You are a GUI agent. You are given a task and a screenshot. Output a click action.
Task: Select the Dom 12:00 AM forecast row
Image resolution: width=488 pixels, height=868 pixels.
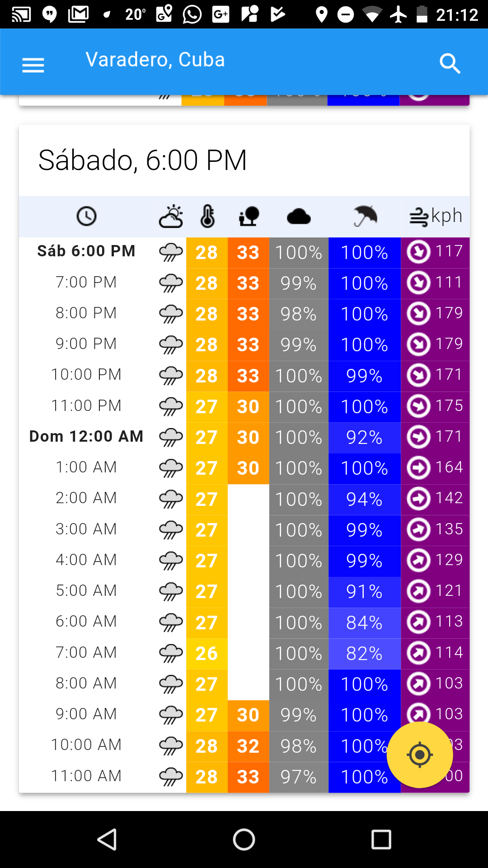244,438
